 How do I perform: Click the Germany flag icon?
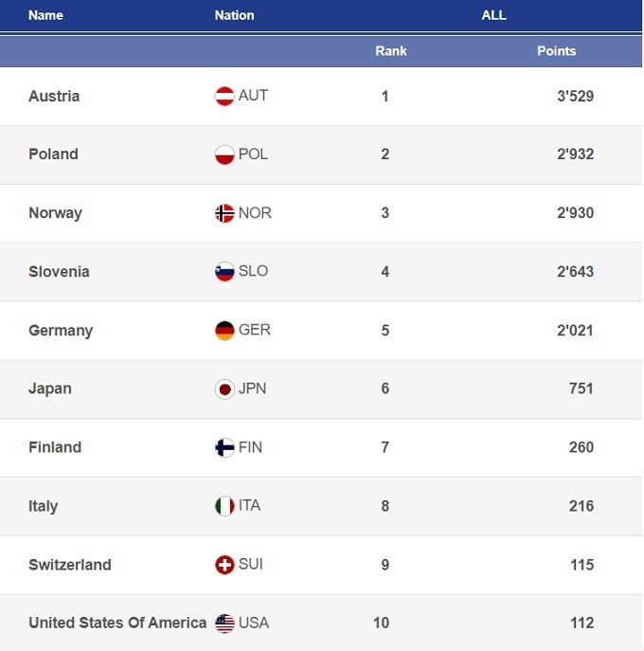point(224,331)
